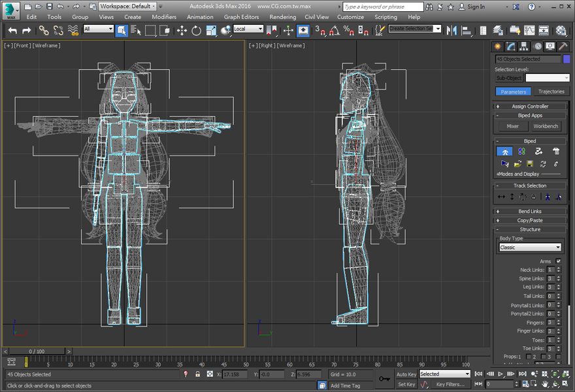Toggle Auto Key animation mode
The height and width of the screenshot is (392, 575).
click(406, 374)
